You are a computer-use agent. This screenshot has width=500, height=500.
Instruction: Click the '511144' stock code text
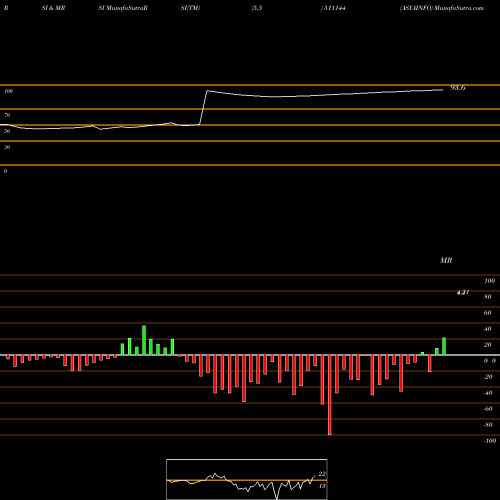point(334,8)
